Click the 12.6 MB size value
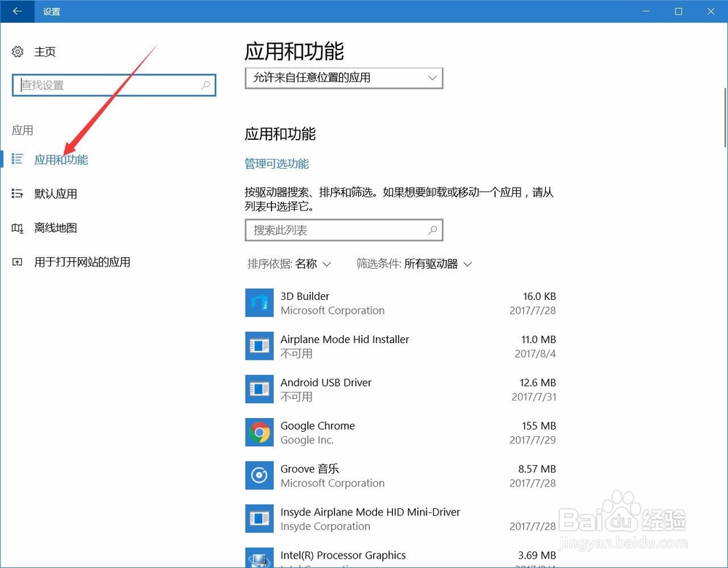This screenshot has height=568, width=728. pos(538,383)
